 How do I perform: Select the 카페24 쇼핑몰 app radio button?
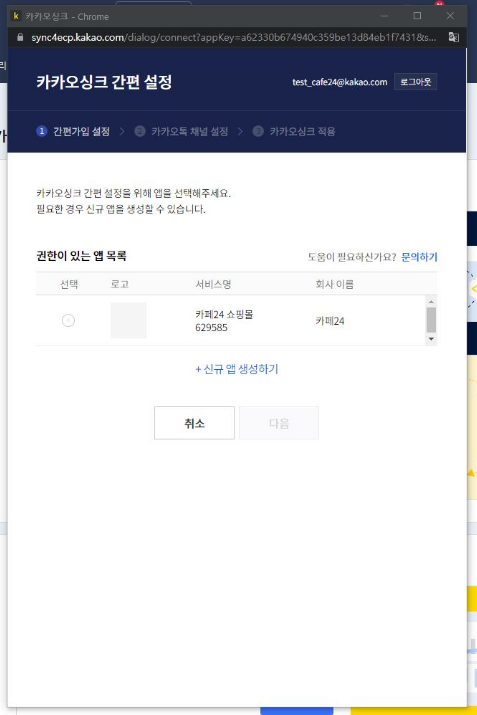(68, 320)
